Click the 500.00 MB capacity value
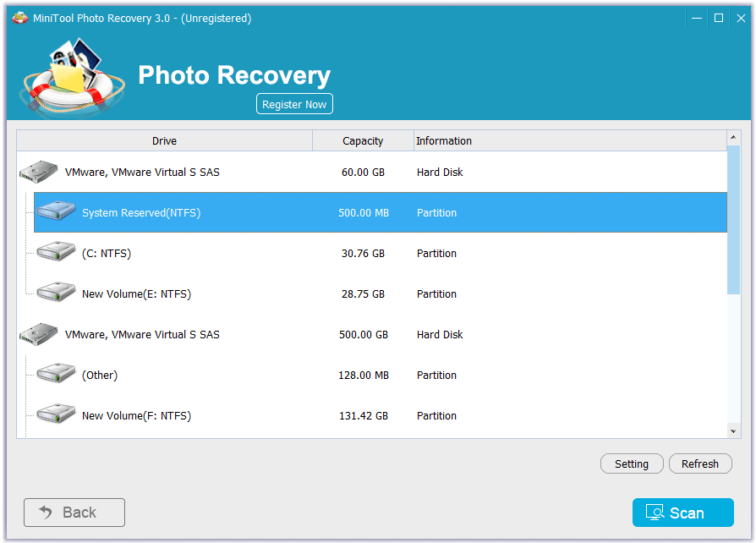Image resolution: width=756 pixels, height=543 pixels. (x=363, y=212)
